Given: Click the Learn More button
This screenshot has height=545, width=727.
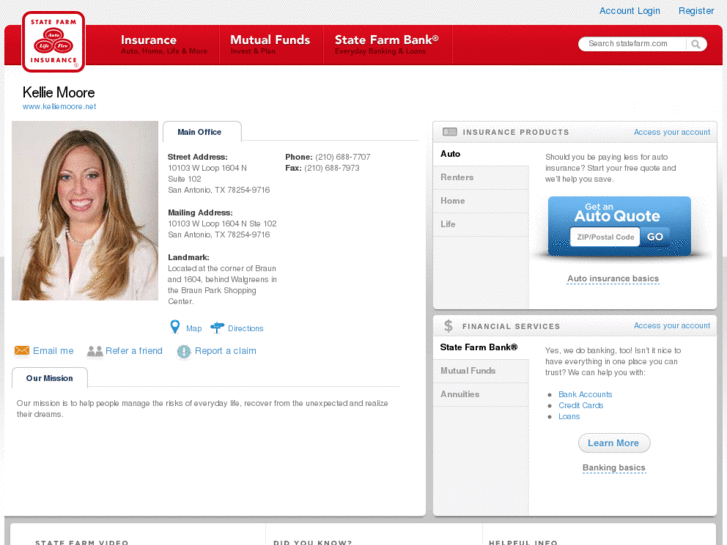Looking at the screenshot, I should click(614, 443).
